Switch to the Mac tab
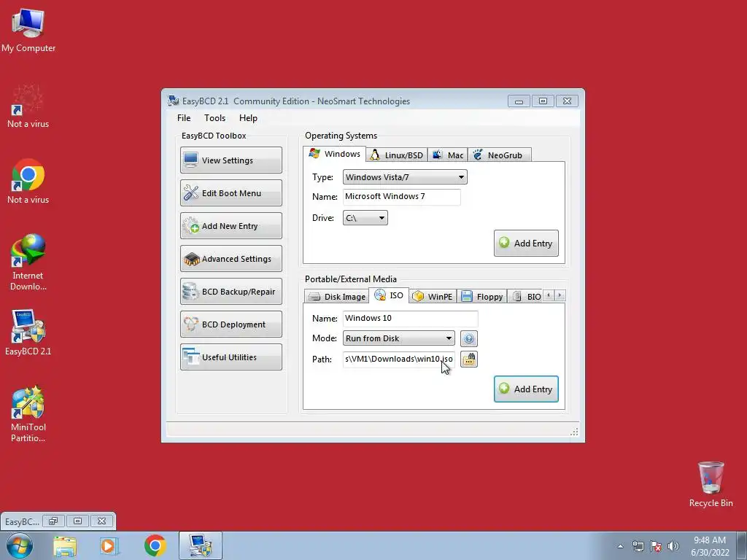747x560 pixels. point(448,155)
